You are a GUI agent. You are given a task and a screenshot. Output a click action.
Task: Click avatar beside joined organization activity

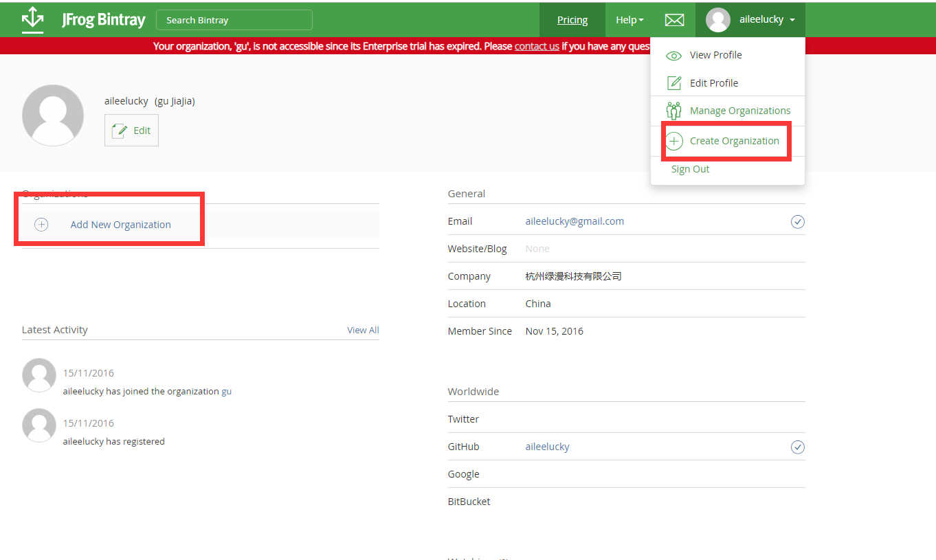coord(39,375)
